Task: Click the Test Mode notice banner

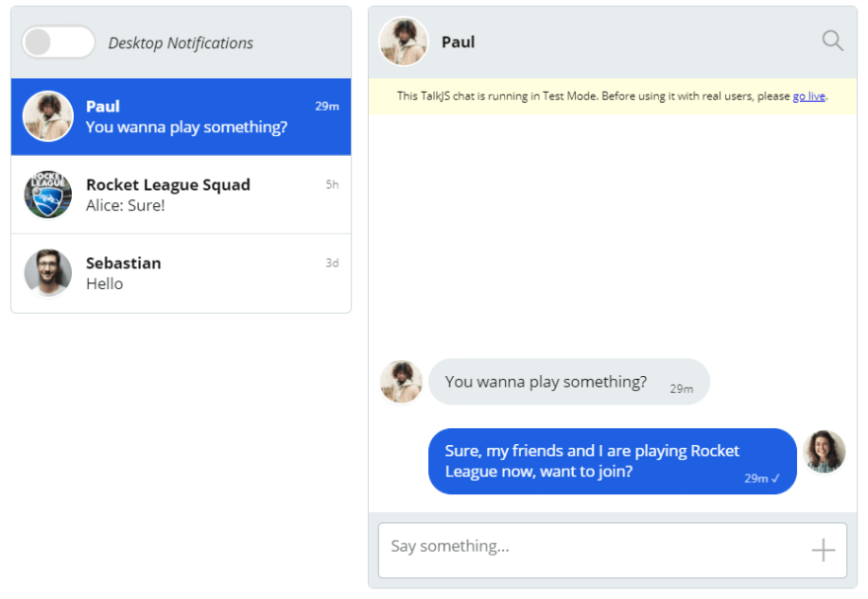Action: [x=613, y=97]
